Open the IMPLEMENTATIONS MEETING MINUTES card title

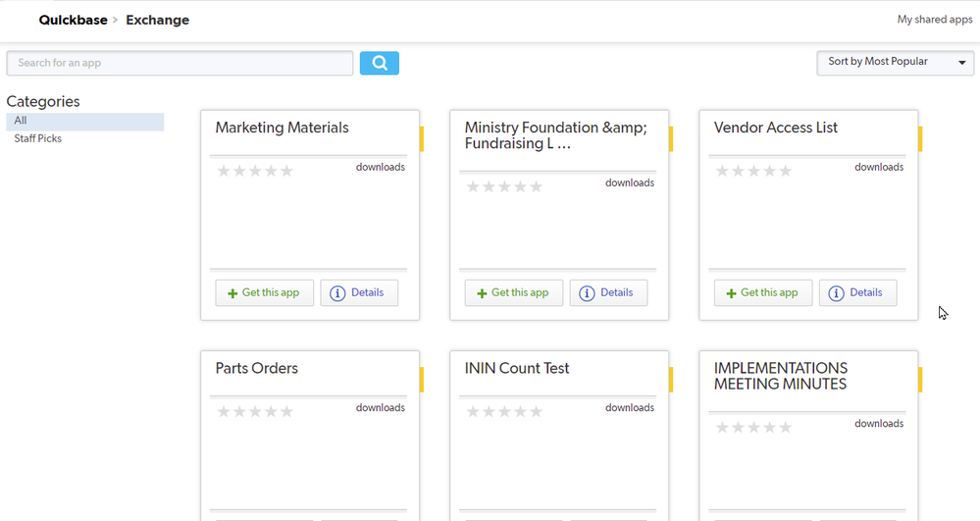781,376
